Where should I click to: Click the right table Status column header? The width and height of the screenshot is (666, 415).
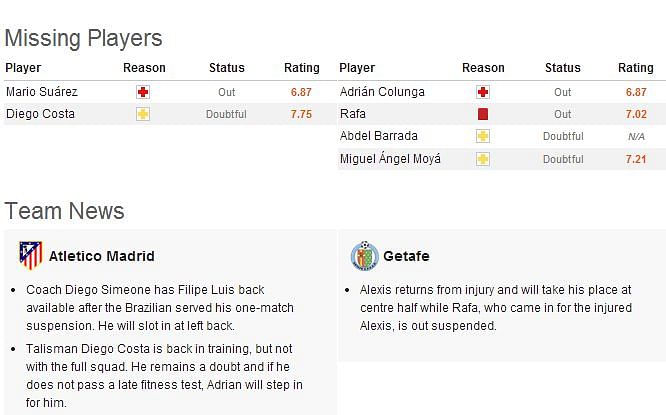(x=563, y=68)
